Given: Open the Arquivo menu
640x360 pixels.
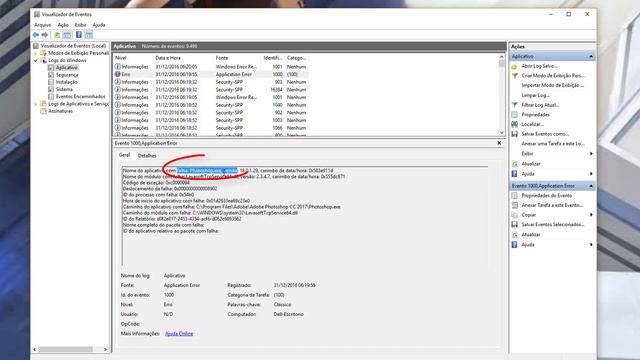Looking at the screenshot, I should [43, 25].
